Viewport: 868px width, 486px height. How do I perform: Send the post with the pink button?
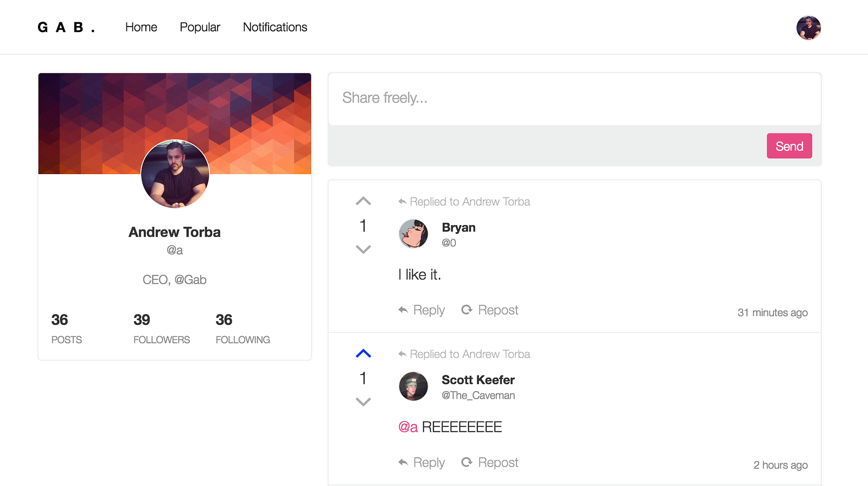pyautogui.click(x=789, y=146)
